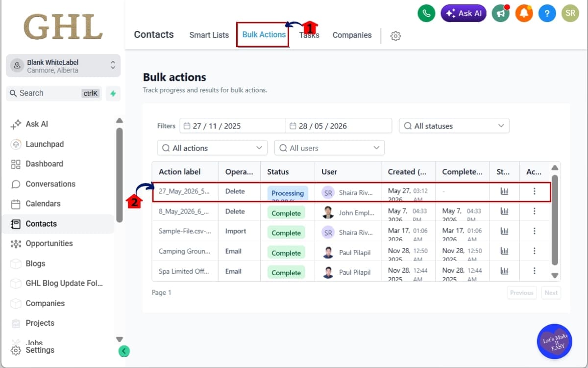Expand the All users filter dropdown
588x368 pixels.
329,148
